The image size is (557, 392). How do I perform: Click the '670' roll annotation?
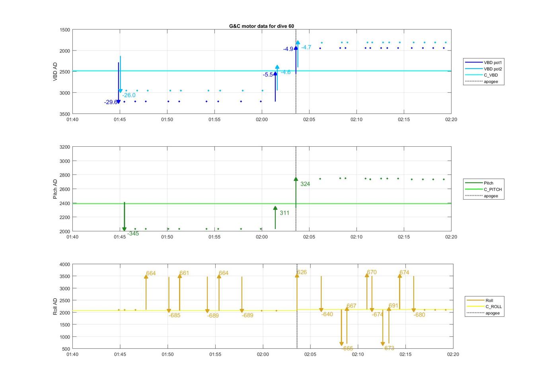coord(372,272)
